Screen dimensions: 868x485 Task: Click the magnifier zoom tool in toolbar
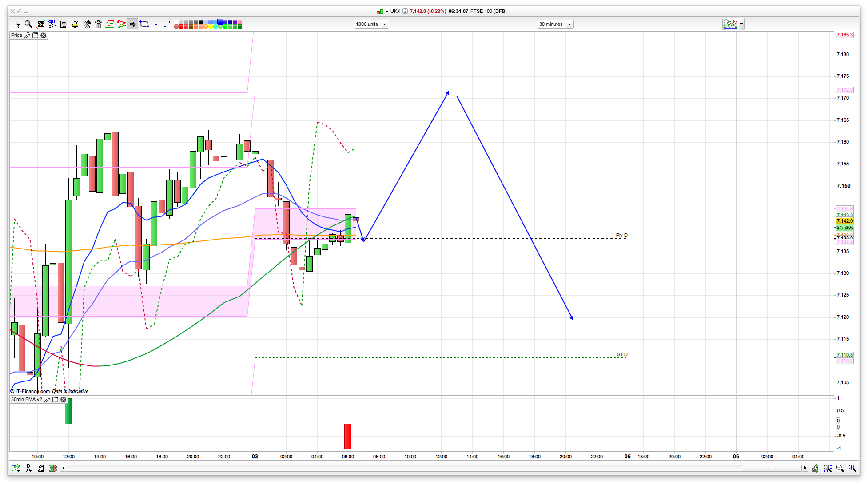click(x=28, y=24)
